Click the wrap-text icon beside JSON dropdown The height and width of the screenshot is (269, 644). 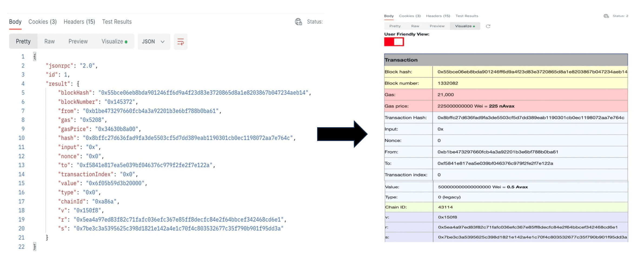click(180, 41)
